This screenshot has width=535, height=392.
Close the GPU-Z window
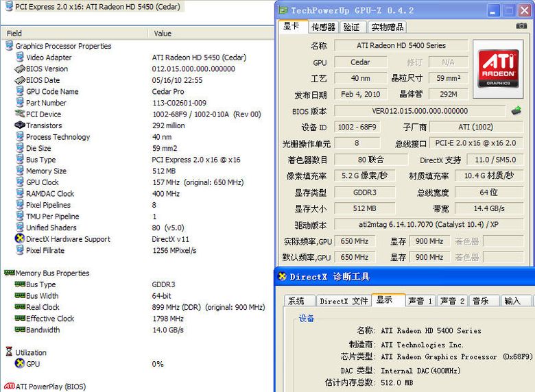[x=525, y=10]
